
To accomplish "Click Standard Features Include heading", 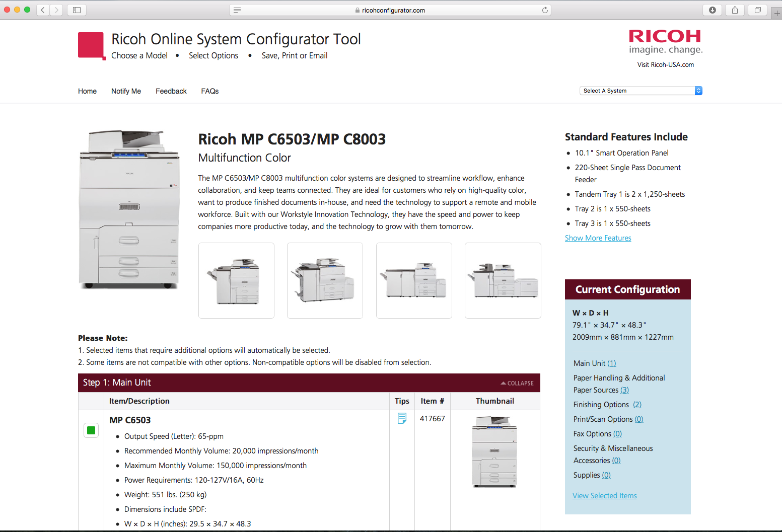I will [626, 137].
